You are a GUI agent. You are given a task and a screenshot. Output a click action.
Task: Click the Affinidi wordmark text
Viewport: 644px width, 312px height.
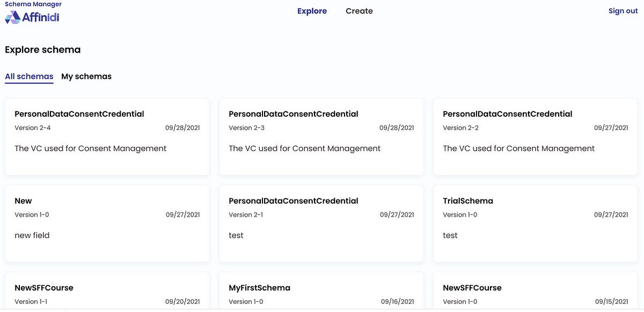click(41, 18)
